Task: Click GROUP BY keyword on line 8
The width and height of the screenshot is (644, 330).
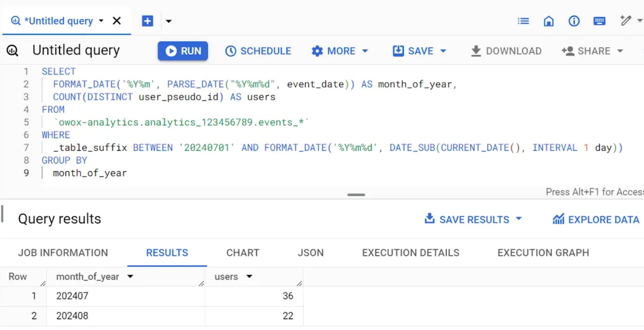Action: [64, 160]
